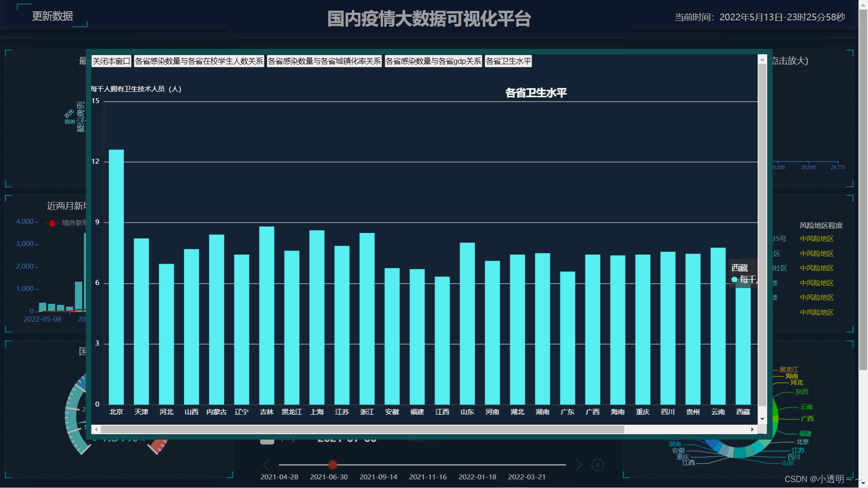
Task: Click the 浙江 bar in the chart
Action: [367, 318]
